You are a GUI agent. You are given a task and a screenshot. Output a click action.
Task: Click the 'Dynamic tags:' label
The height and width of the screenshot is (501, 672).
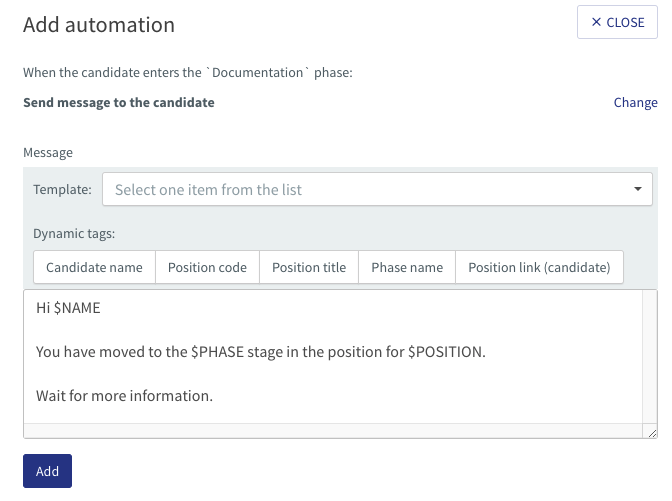coord(74,234)
